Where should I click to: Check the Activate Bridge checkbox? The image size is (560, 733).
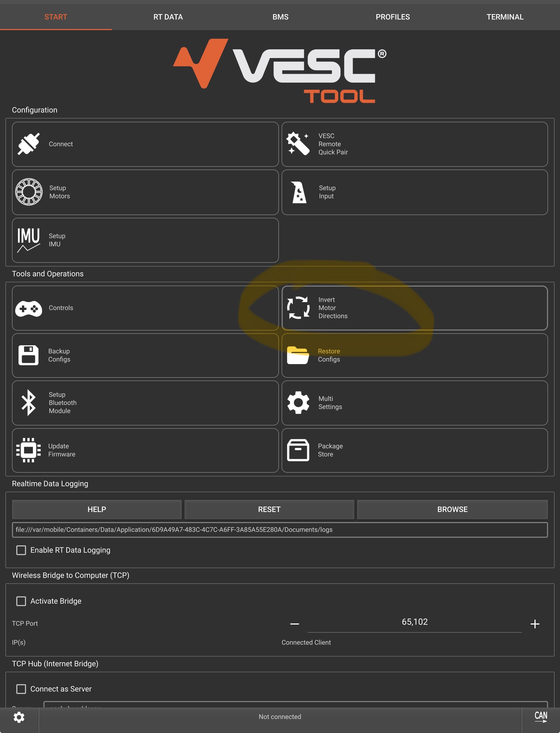(21, 601)
